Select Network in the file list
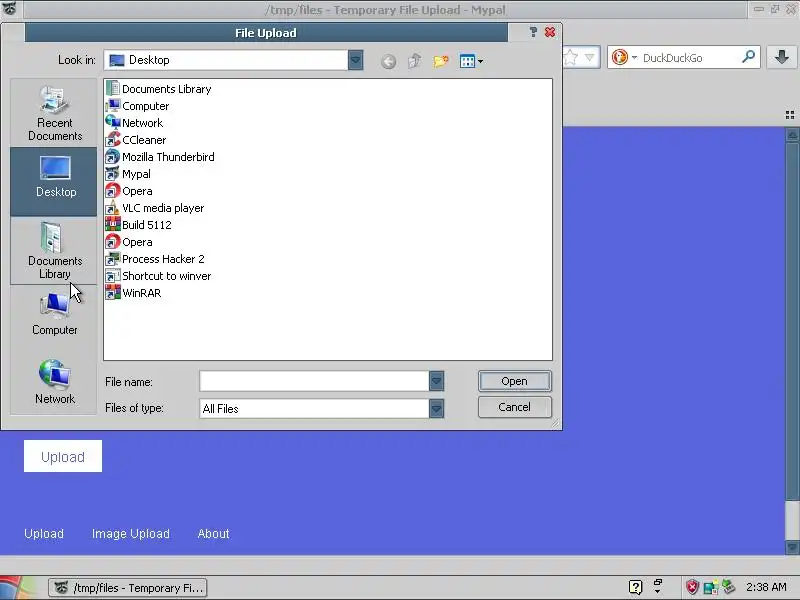This screenshot has width=800, height=600. coord(134,123)
